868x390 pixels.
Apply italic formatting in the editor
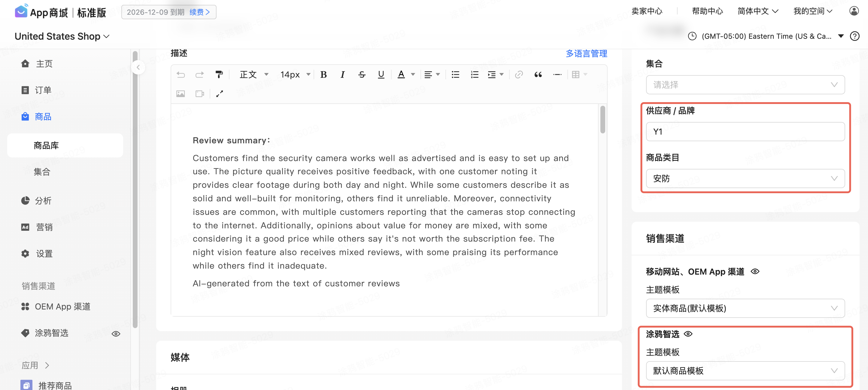click(x=342, y=75)
